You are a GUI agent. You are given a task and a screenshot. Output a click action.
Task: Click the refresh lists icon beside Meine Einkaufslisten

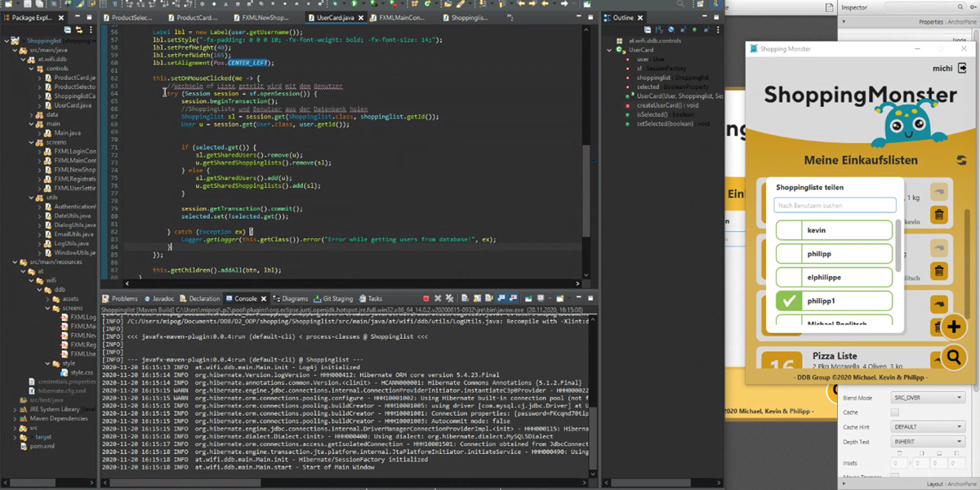[960, 161]
